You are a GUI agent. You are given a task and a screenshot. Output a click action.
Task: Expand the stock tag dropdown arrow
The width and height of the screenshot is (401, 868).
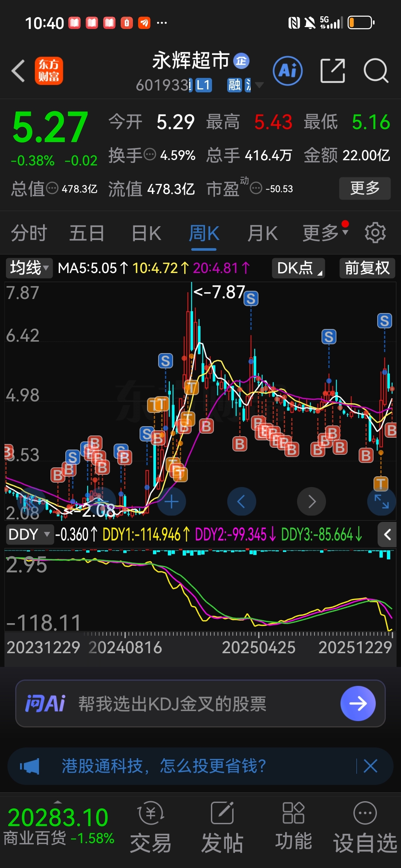[260, 85]
